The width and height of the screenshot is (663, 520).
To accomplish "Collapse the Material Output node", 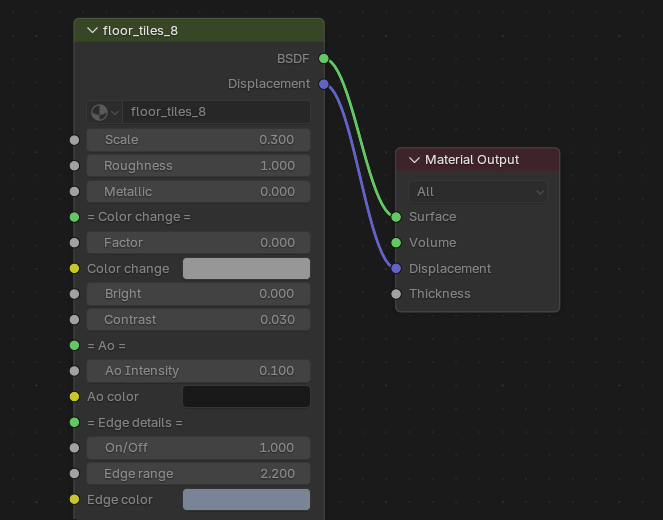I will point(414,160).
